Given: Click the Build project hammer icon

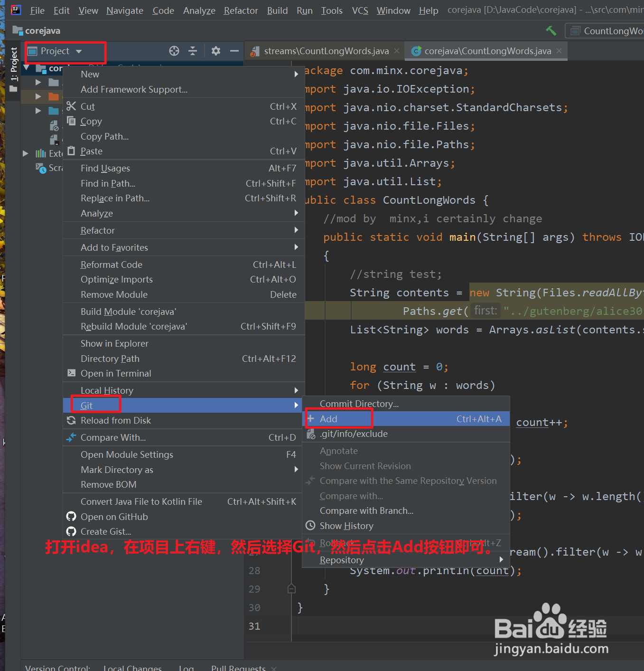Looking at the screenshot, I should click(x=551, y=31).
